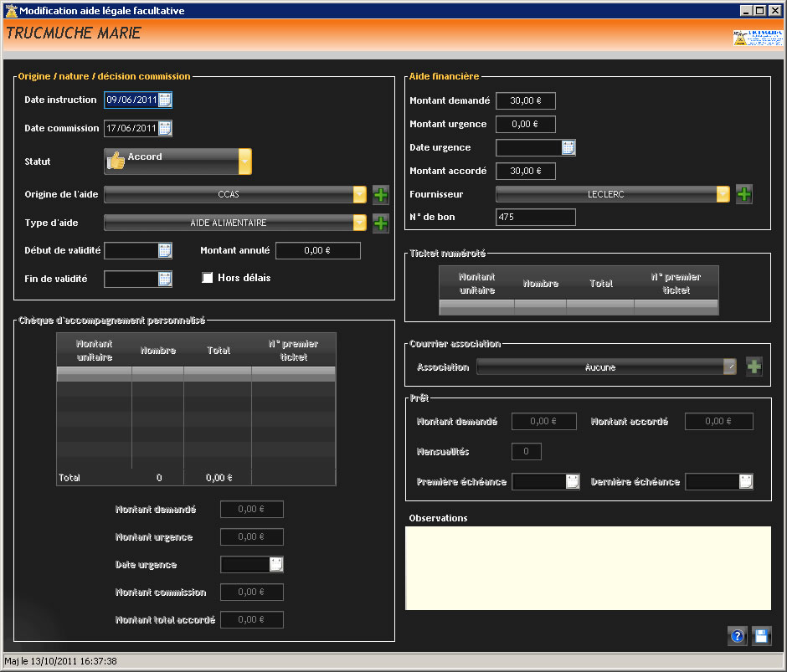The image size is (787, 672).
Task: Click the Montant demandé field in Aide financière
Action: pyautogui.click(x=526, y=101)
